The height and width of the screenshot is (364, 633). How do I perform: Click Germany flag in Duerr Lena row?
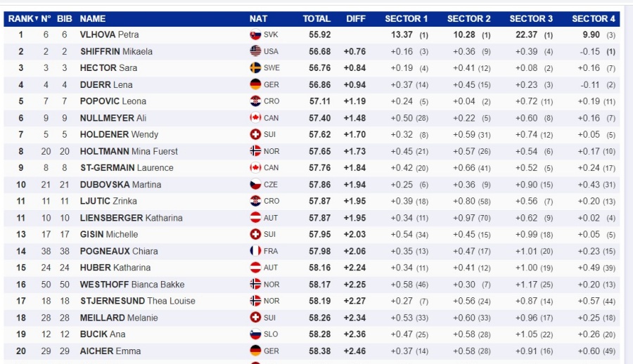(x=255, y=84)
